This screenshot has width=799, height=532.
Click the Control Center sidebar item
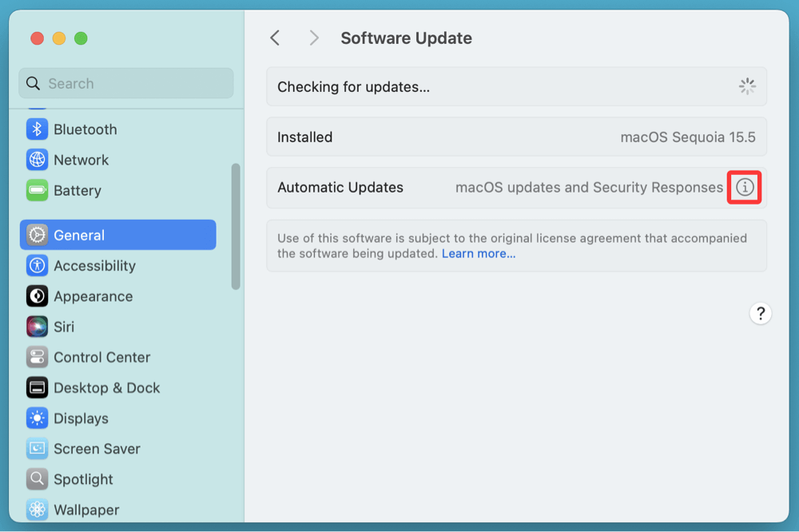coord(102,357)
